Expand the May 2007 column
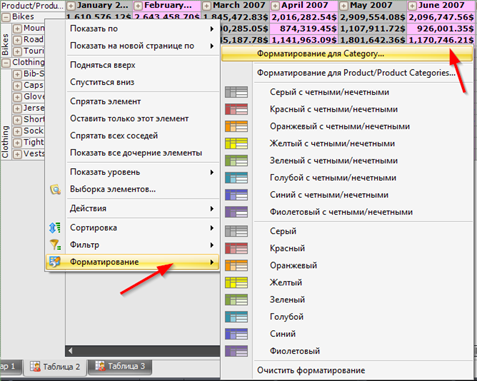This screenshot has height=381, width=477. (x=343, y=6)
